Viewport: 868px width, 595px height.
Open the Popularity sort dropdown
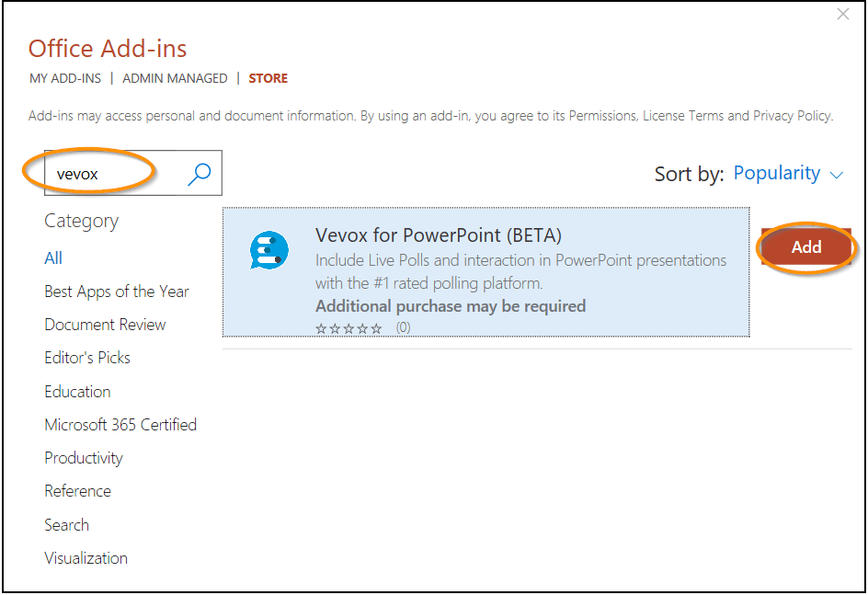pyautogui.click(x=778, y=173)
